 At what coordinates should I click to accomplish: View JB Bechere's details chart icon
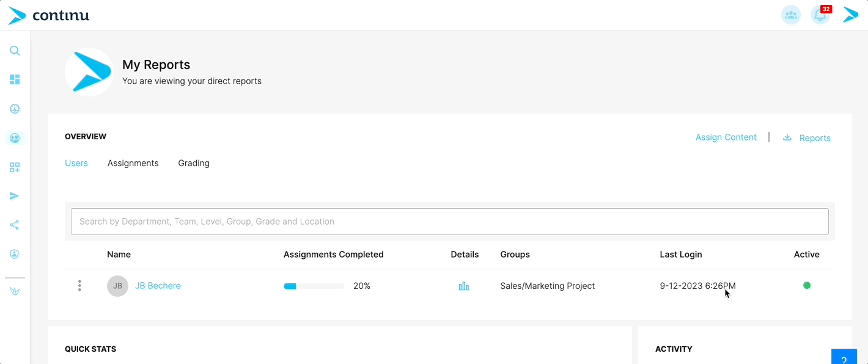464,286
